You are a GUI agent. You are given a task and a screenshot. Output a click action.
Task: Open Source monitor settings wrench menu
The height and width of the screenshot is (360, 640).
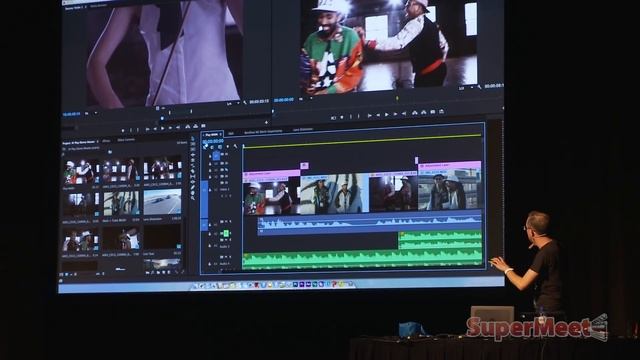[245, 102]
